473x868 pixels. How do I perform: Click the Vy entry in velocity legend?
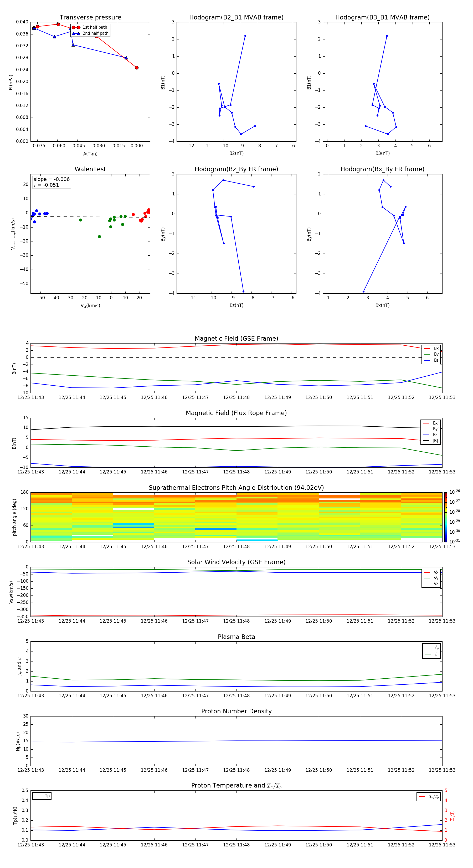[431, 578]
